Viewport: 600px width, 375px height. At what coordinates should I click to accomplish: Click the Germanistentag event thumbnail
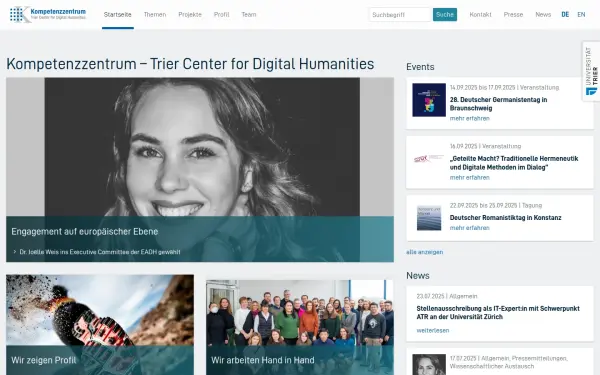(429, 100)
